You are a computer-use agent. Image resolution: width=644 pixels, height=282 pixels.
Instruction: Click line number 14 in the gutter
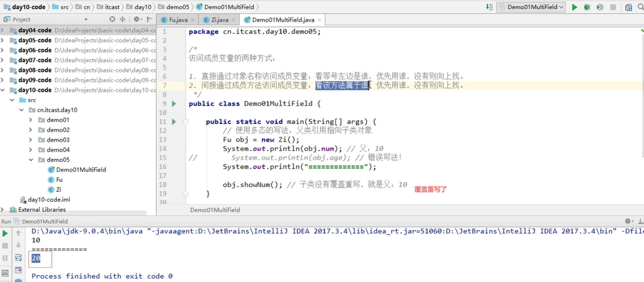(163, 149)
